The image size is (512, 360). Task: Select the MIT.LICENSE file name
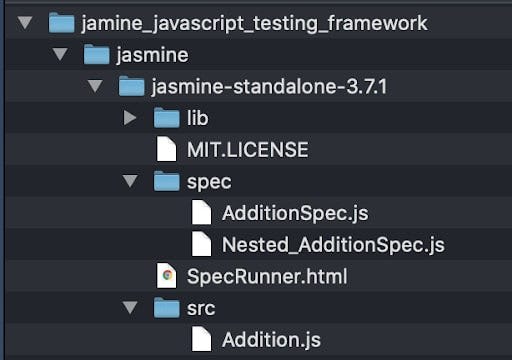click(248, 150)
